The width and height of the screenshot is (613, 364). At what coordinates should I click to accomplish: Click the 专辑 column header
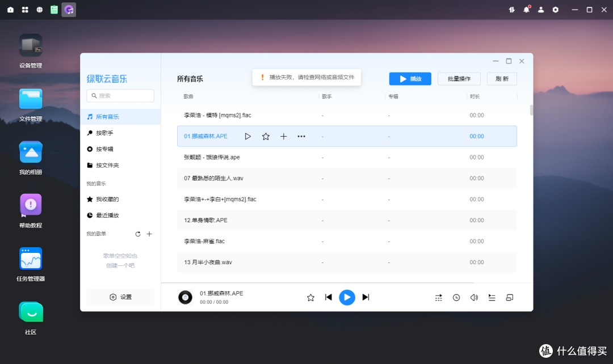tap(393, 96)
